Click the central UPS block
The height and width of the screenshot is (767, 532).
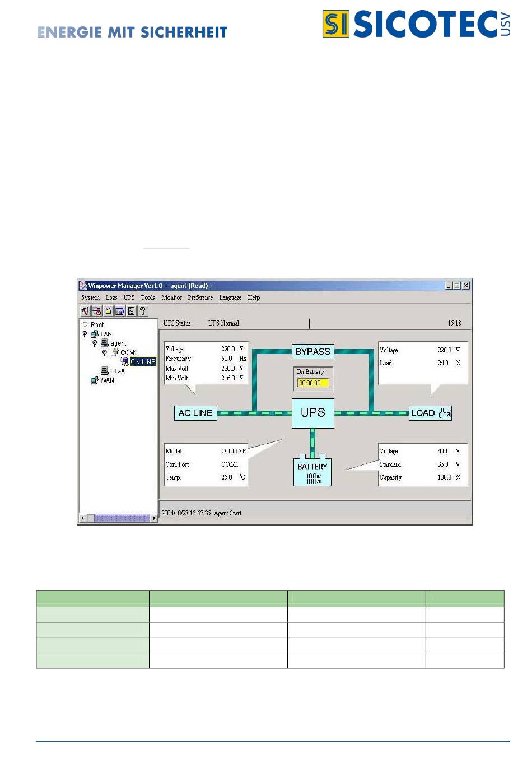(313, 413)
